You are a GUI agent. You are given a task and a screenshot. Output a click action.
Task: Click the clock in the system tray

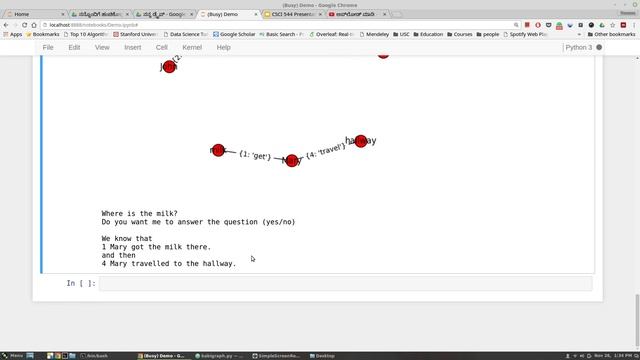click(x=612, y=356)
